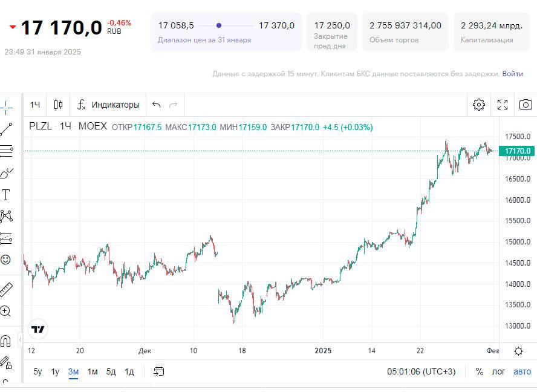Screen dimensions: 537x392
Task: Open chart settings gear icon
Action: (479, 105)
